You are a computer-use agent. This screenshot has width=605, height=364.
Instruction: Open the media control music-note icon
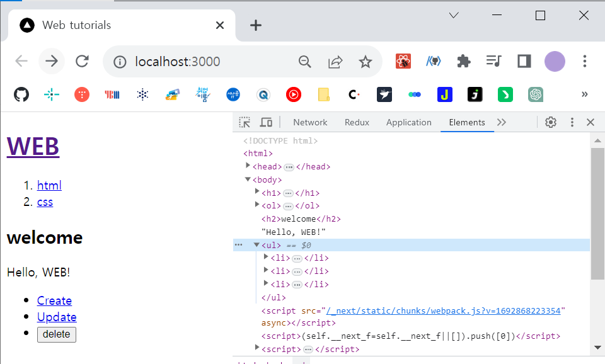493,61
